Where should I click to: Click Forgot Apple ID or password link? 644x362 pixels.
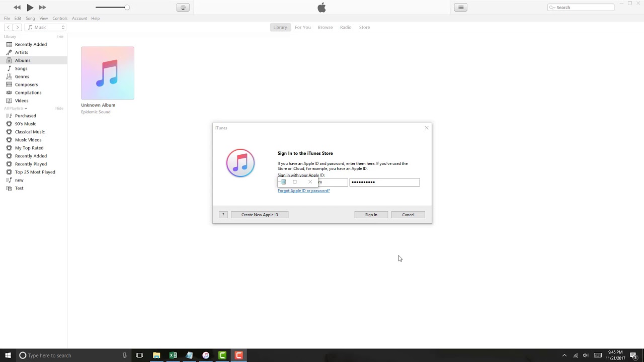(303, 191)
